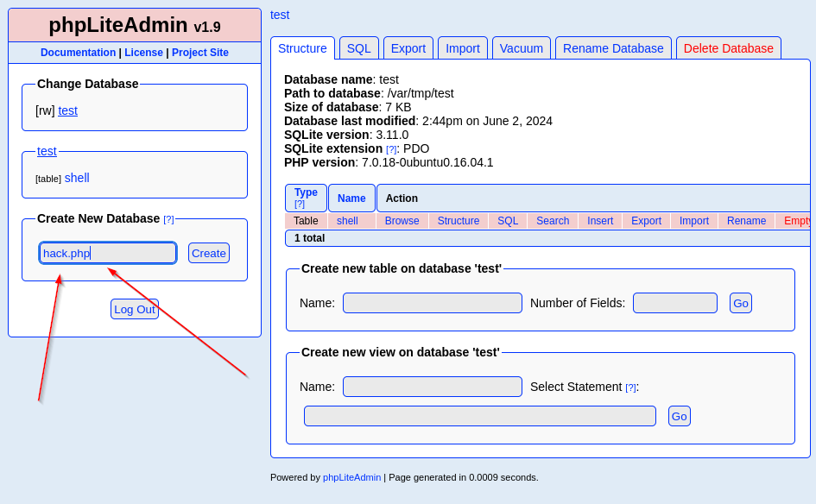Screen dimensions: 816x504
Task: Click the Number of Fields input
Action: click(674, 303)
